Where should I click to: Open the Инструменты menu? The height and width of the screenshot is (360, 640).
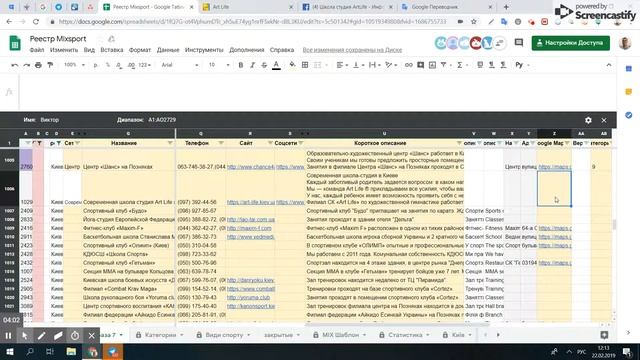[204, 50]
